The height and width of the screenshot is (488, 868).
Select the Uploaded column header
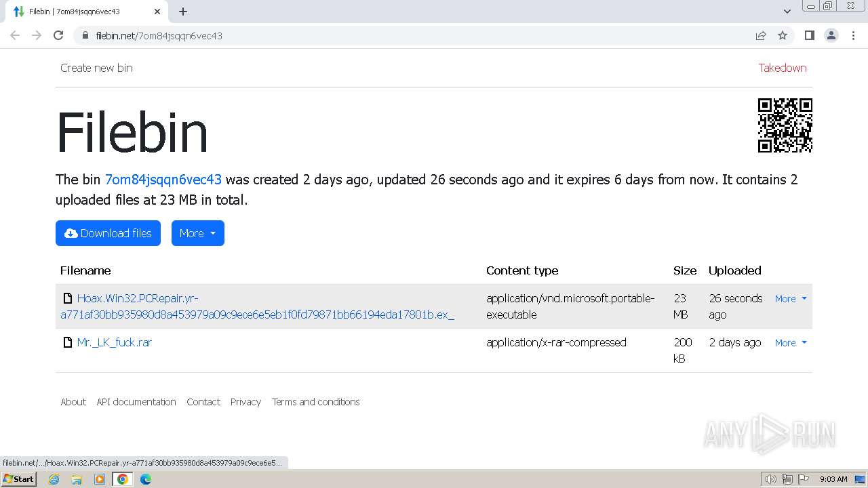[x=735, y=270]
